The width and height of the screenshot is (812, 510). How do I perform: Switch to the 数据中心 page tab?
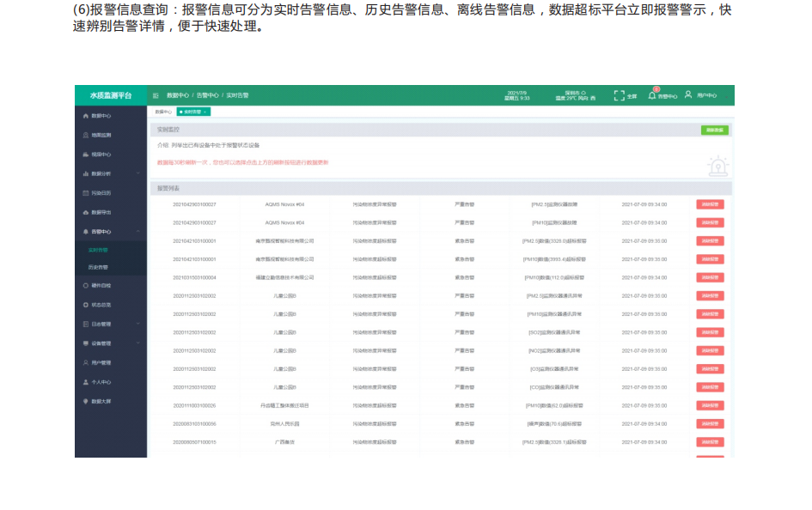pyautogui.click(x=163, y=112)
